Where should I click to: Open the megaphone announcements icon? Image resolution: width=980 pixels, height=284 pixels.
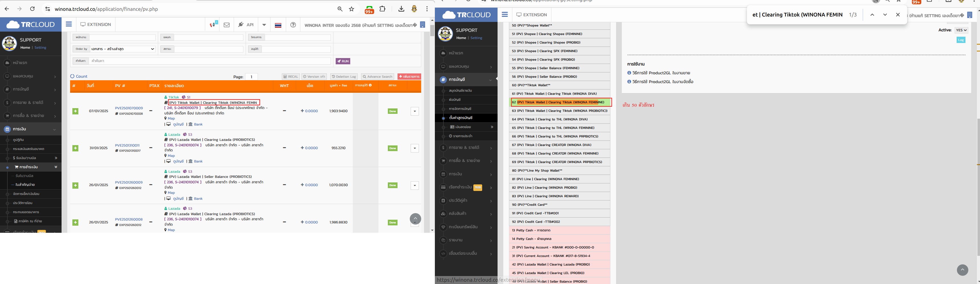pos(214,24)
